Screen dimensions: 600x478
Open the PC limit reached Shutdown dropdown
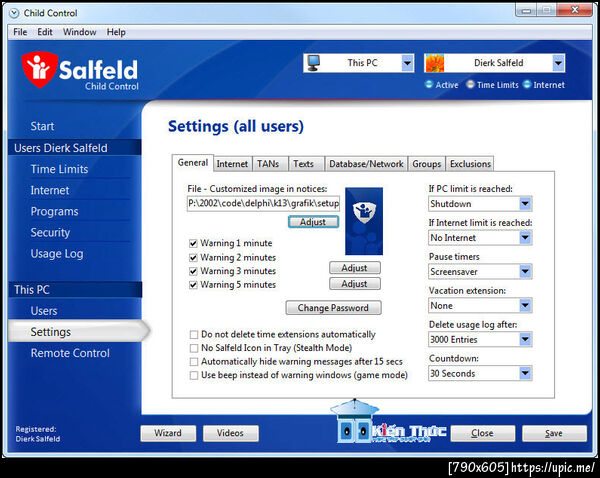point(525,204)
